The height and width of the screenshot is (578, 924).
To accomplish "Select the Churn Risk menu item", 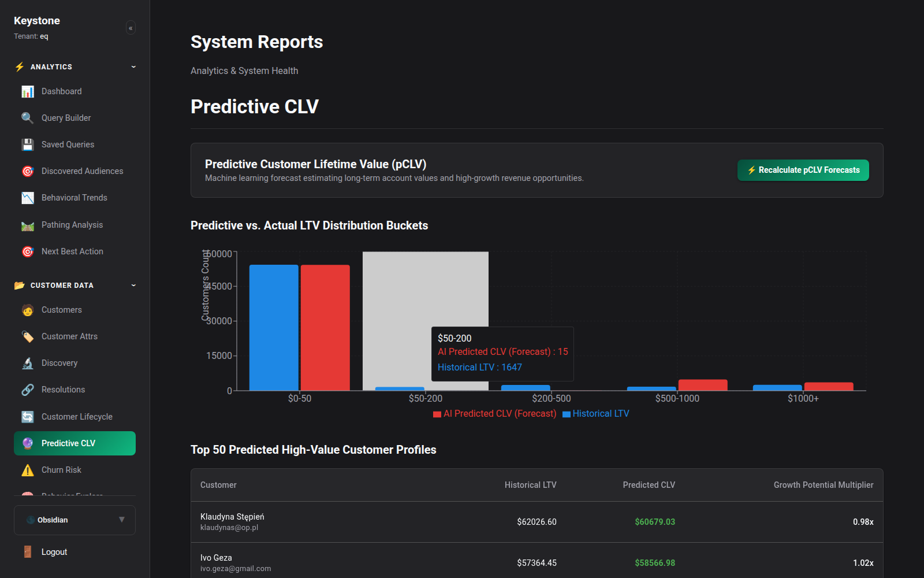I will (74, 470).
